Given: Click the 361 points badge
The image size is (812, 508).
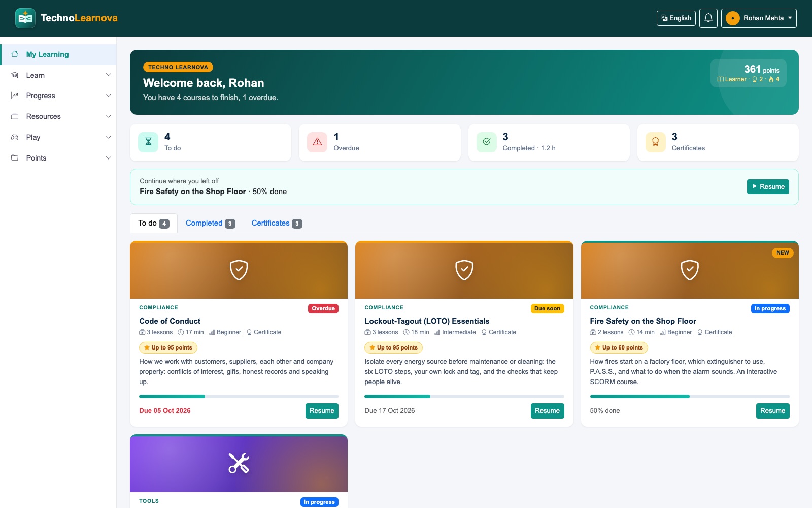Looking at the screenshot, I should click(x=749, y=73).
